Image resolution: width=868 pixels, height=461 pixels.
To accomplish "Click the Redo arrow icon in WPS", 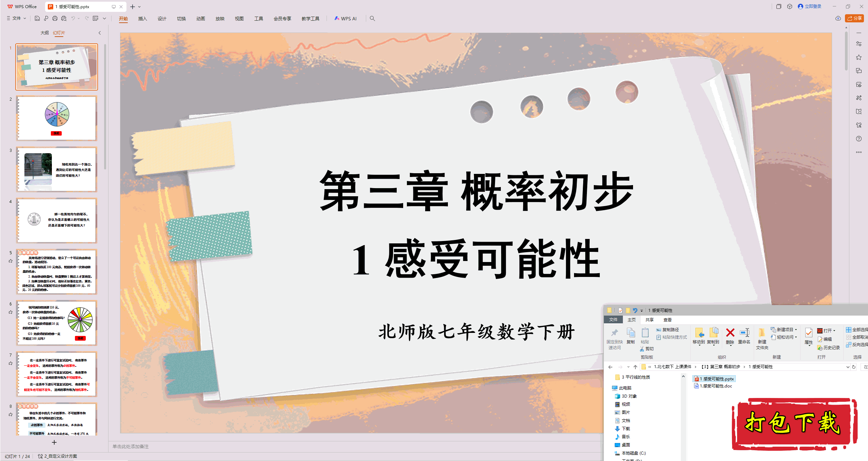I will (x=87, y=18).
